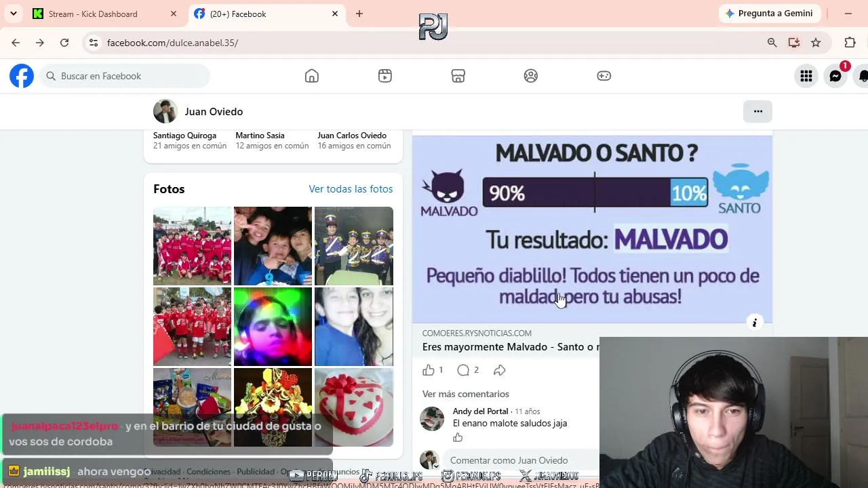Open the Chrome extensions puzzle icon

click(x=850, y=43)
